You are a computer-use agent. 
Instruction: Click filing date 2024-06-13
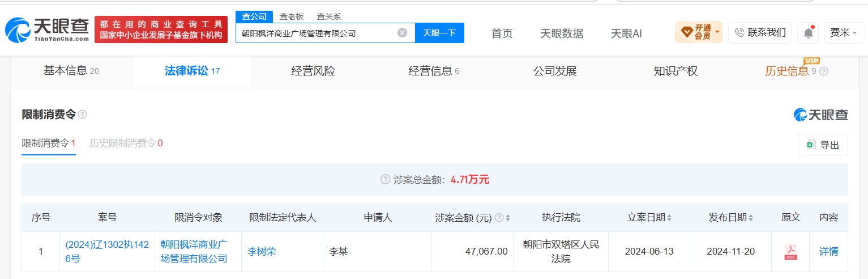pyautogui.click(x=649, y=251)
